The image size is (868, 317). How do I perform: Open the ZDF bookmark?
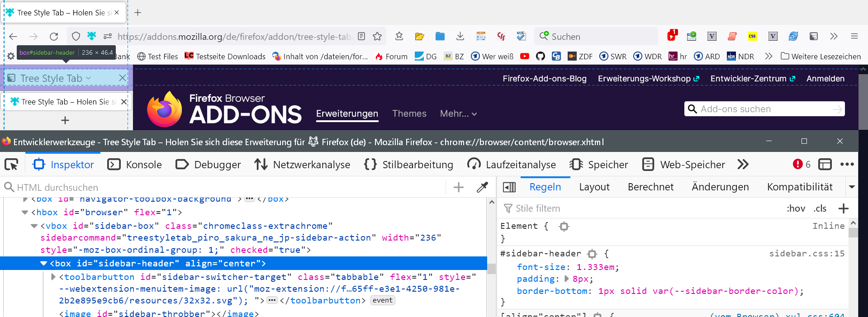(x=580, y=56)
